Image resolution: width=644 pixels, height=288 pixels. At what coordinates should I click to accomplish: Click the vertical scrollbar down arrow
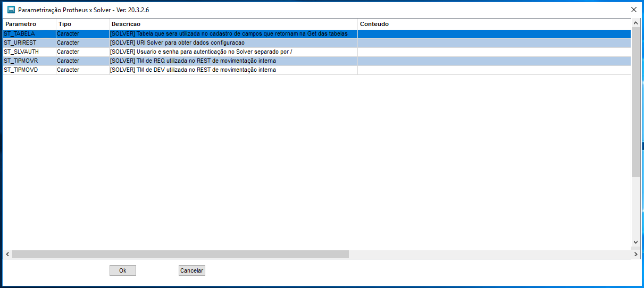635,242
